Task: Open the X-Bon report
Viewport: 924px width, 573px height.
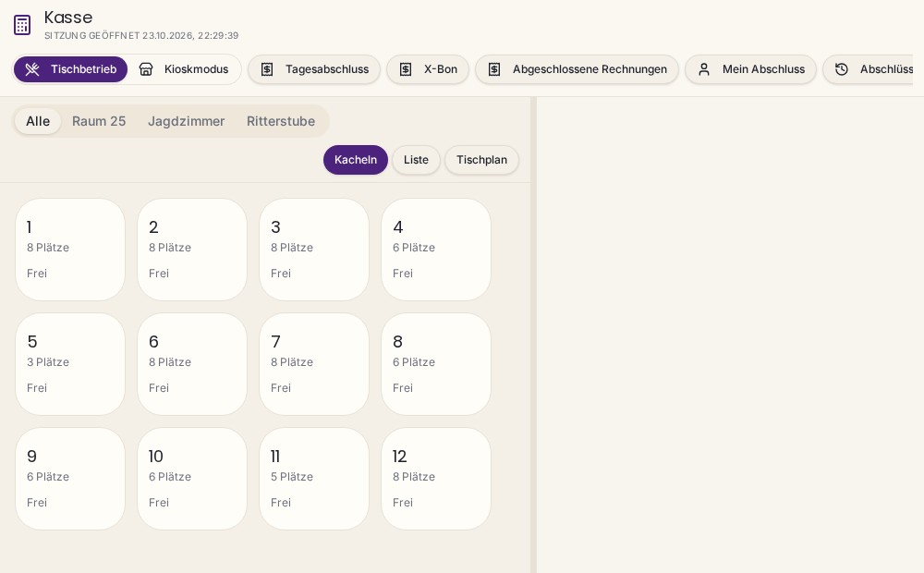Action: point(428,69)
